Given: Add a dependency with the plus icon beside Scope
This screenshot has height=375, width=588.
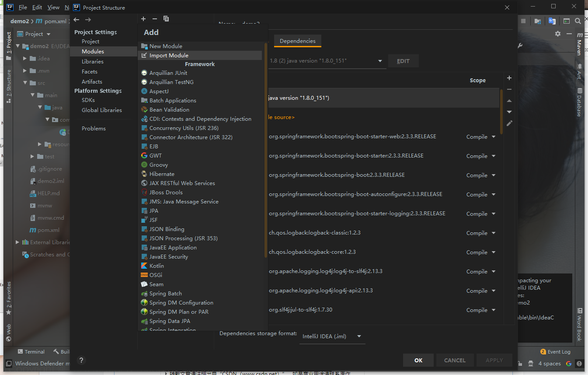Looking at the screenshot, I should pos(509,78).
